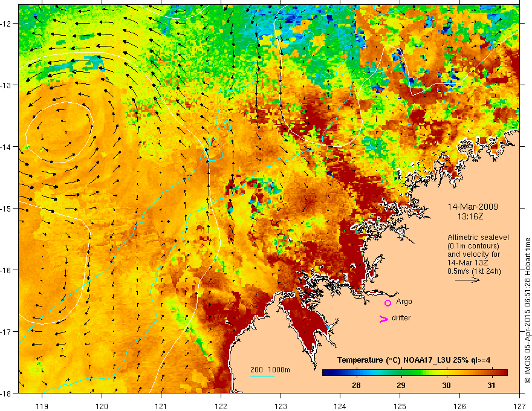Click the '125' longitude axis label

click(x=400, y=406)
